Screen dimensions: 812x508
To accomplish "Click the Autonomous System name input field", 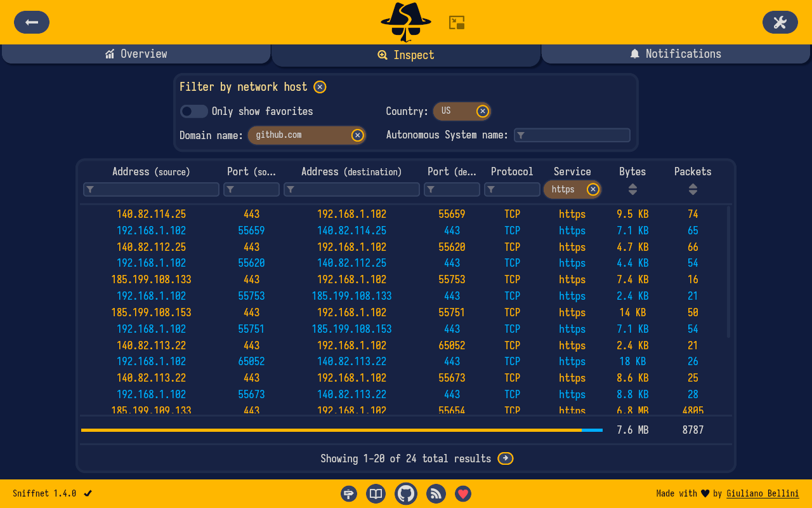I will 572,135.
